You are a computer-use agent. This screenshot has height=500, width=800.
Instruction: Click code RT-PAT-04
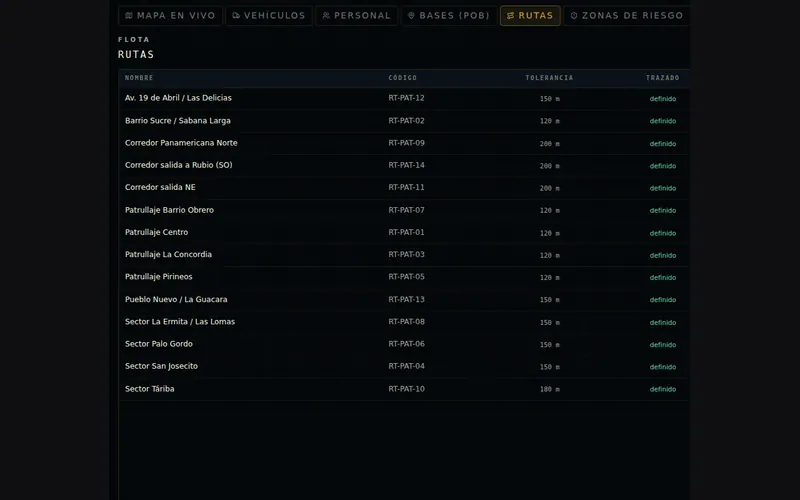click(406, 366)
